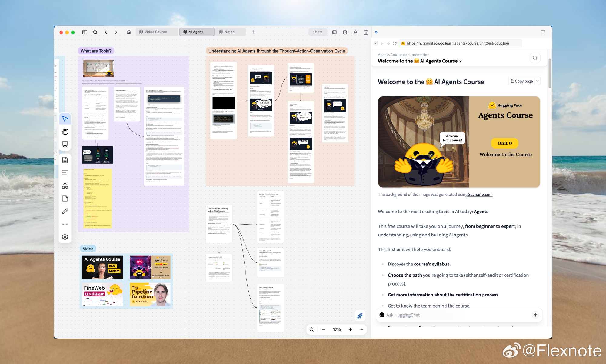Select the pencil drawing tool

65,211
